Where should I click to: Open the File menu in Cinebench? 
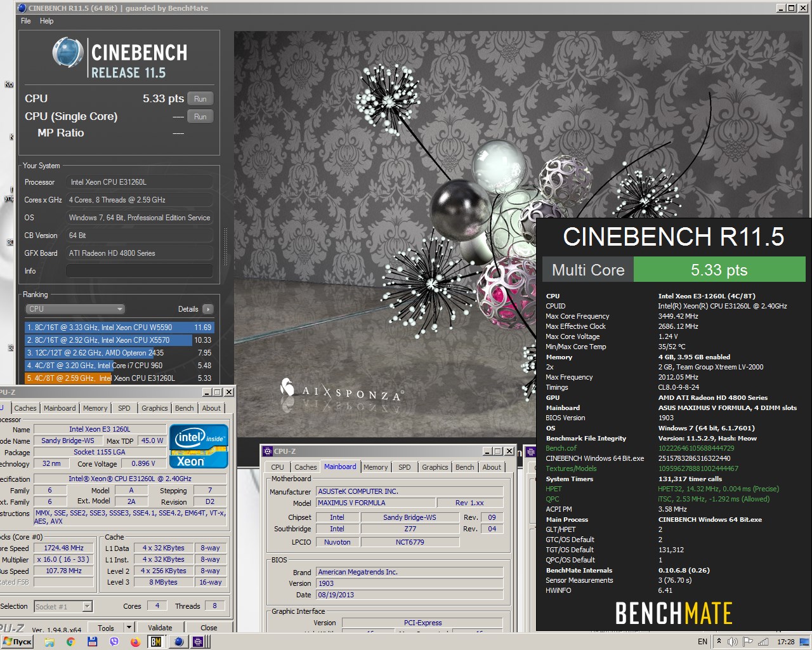(x=26, y=21)
